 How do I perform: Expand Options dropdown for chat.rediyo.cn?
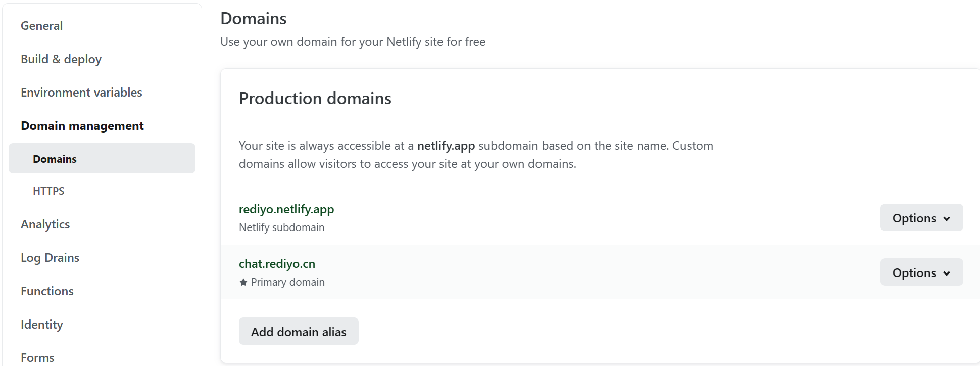pos(921,272)
